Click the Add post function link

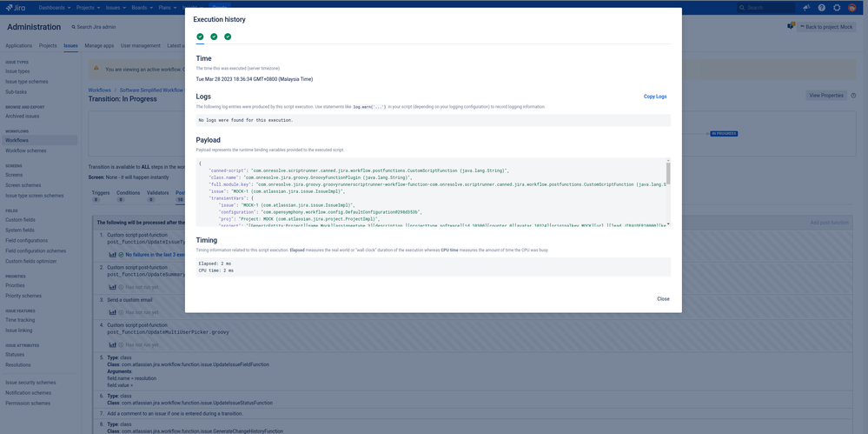(829, 223)
